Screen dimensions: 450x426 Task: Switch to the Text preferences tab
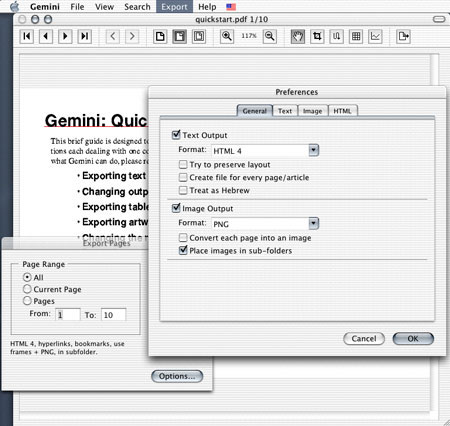tap(285, 111)
